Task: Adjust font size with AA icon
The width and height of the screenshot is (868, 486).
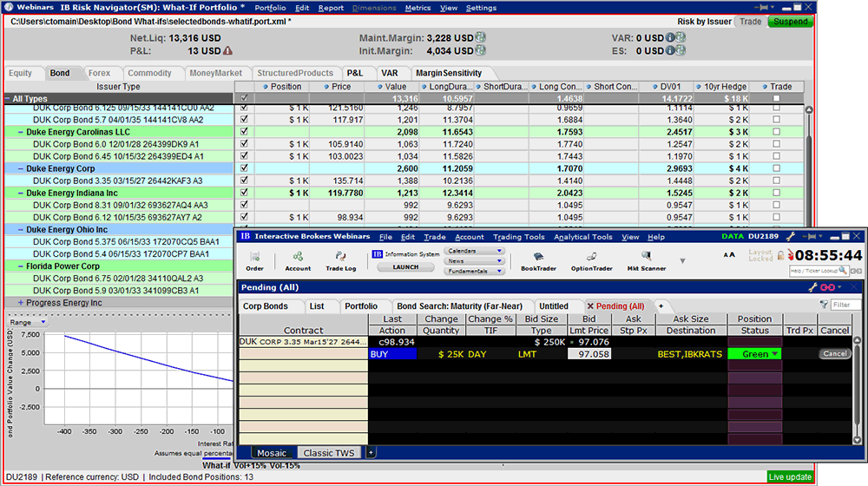Action: pos(729,254)
